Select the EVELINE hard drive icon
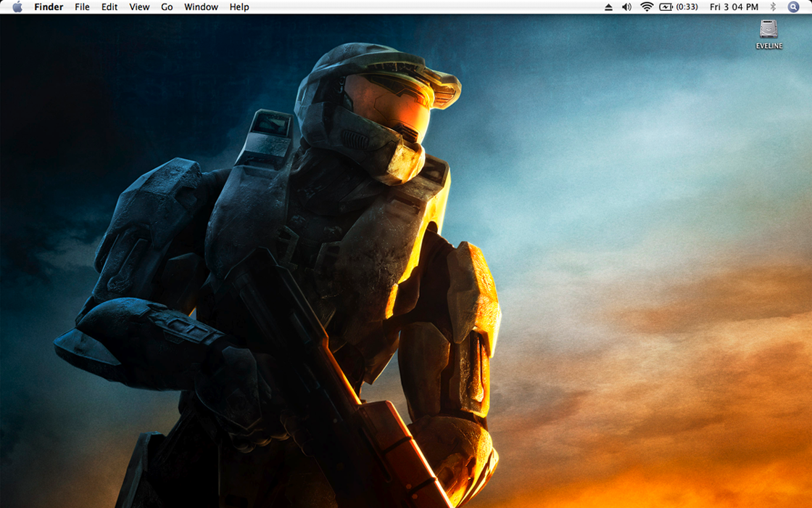Screen dimensions: 812x508 (x=769, y=29)
